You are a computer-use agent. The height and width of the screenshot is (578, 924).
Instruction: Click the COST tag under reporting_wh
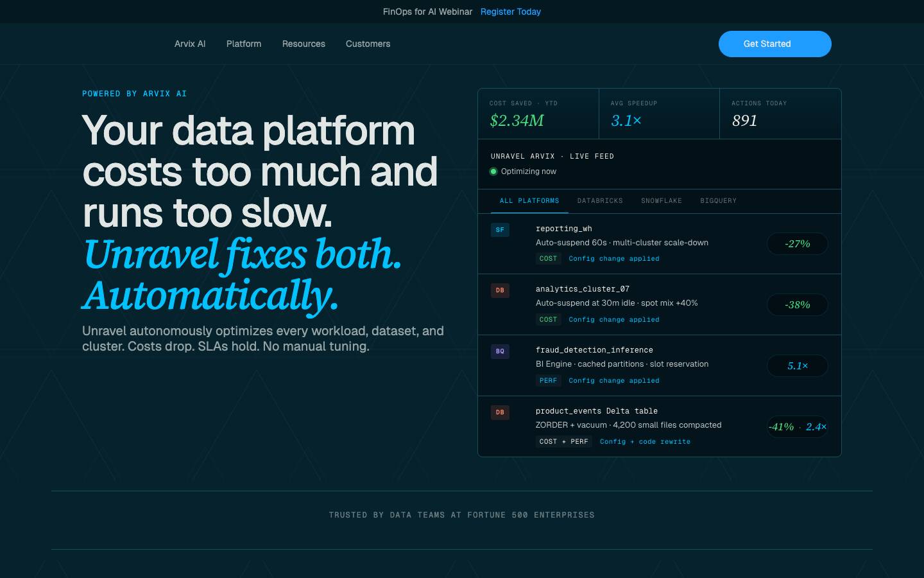click(x=548, y=258)
